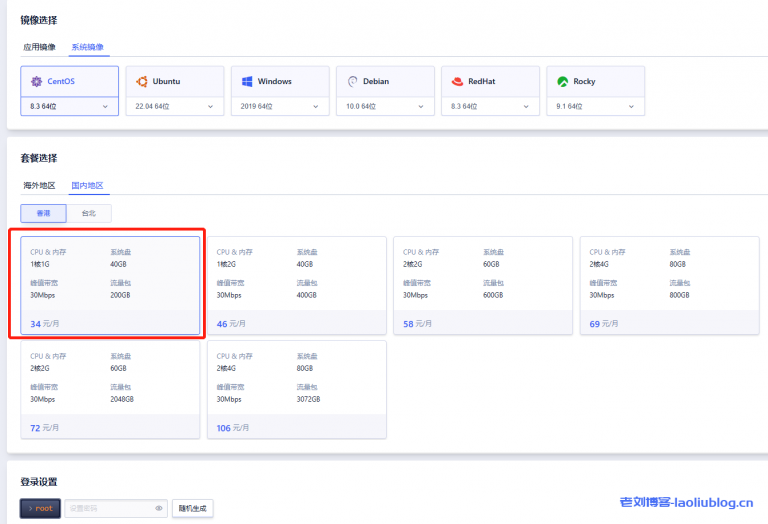Expand Windows 2019 64位 version dropdown
The image size is (768, 524).
315,106
